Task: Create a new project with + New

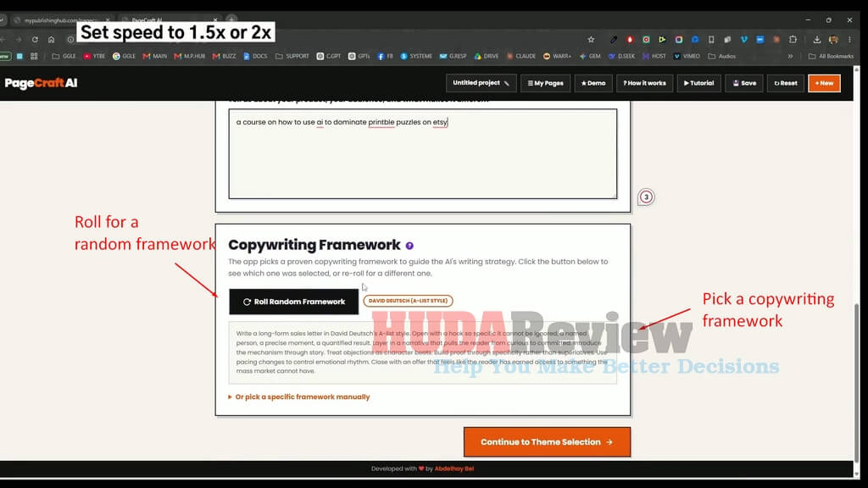Action: (x=824, y=83)
